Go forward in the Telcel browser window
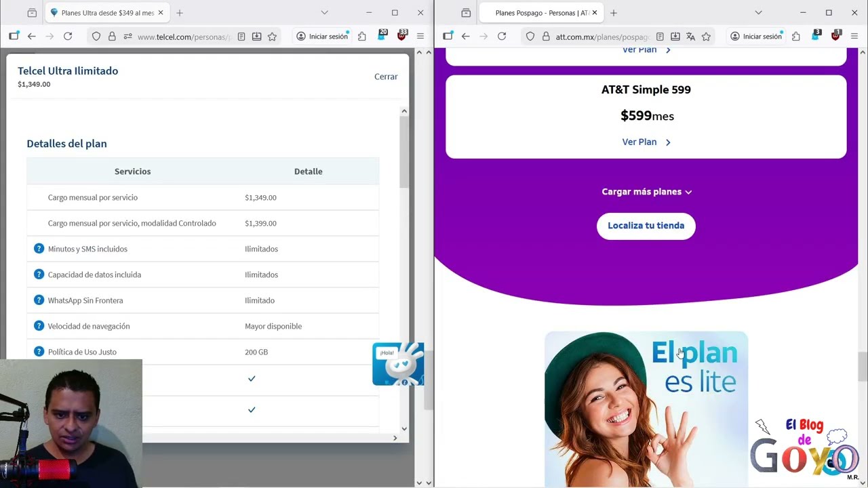This screenshot has height=488, width=868. pos(50,37)
